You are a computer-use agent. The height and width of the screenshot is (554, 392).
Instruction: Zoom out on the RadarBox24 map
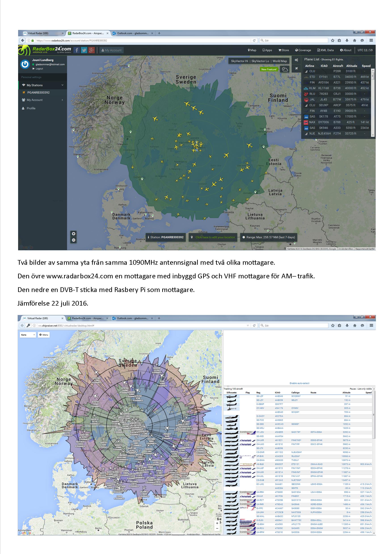pos(74,240)
